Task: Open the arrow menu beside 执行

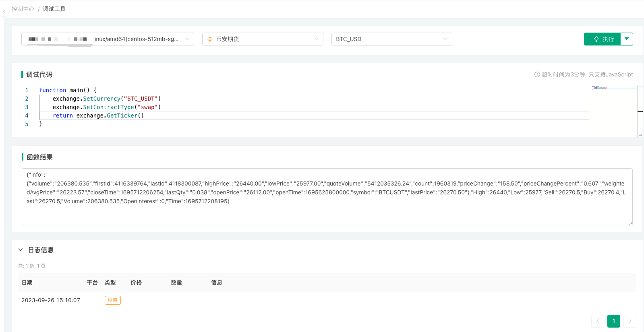Action: [627, 39]
